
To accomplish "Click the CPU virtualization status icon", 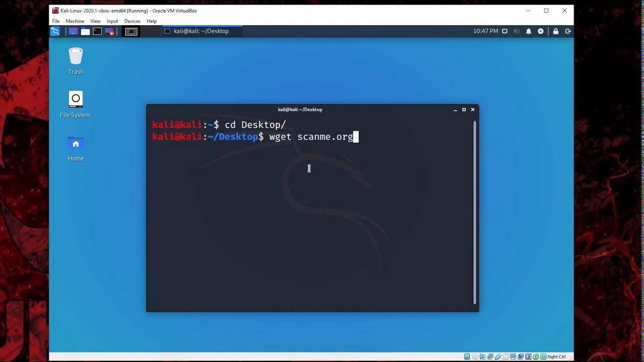I will coord(528,357).
